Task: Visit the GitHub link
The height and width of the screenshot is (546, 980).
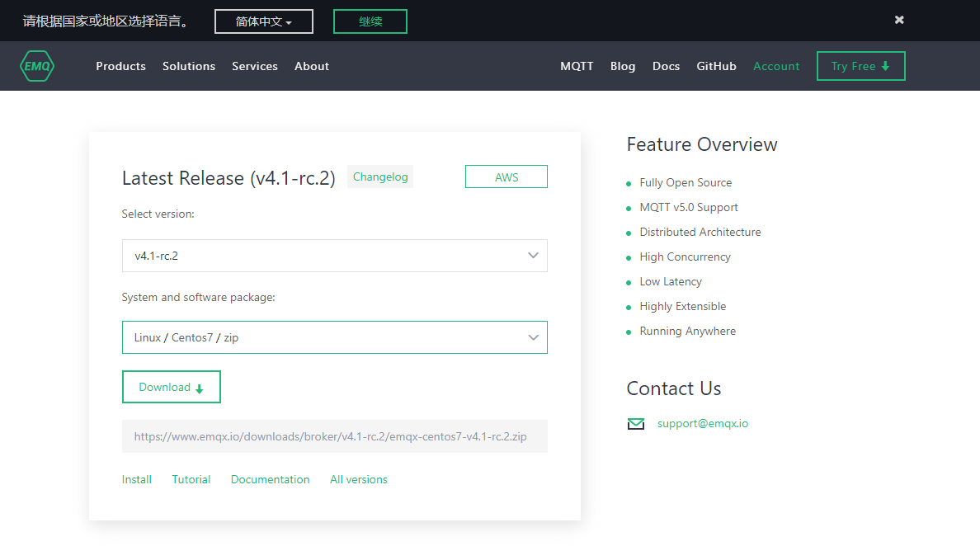Action: pyautogui.click(x=716, y=66)
